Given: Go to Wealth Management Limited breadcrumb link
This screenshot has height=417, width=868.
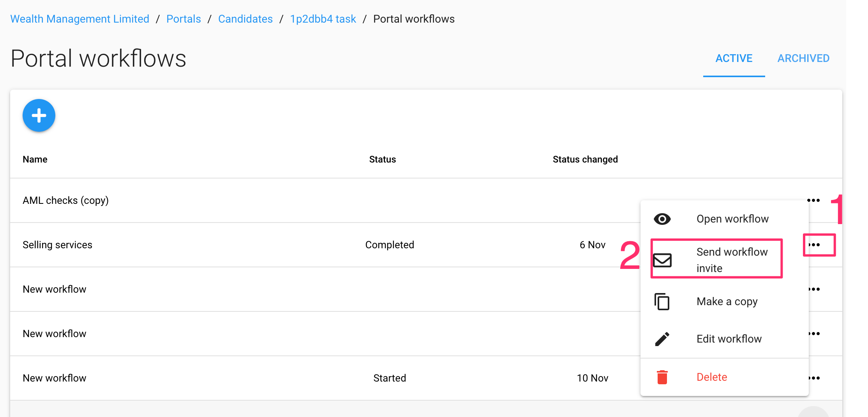Looking at the screenshot, I should tap(79, 19).
